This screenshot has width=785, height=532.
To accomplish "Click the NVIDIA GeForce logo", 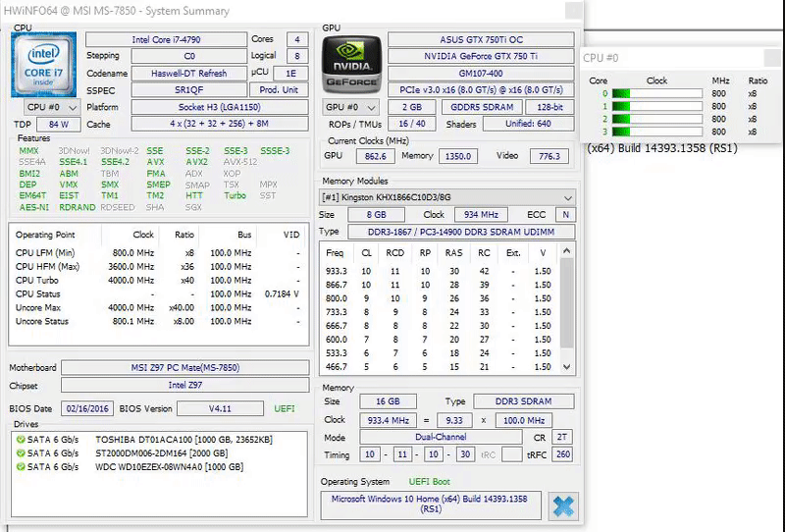I will point(351,64).
